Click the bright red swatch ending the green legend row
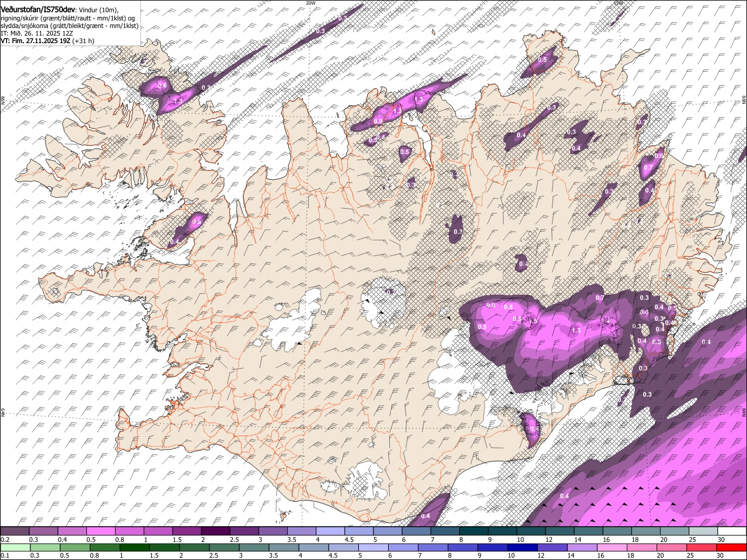The width and height of the screenshot is (747, 560). pos(732,547)
